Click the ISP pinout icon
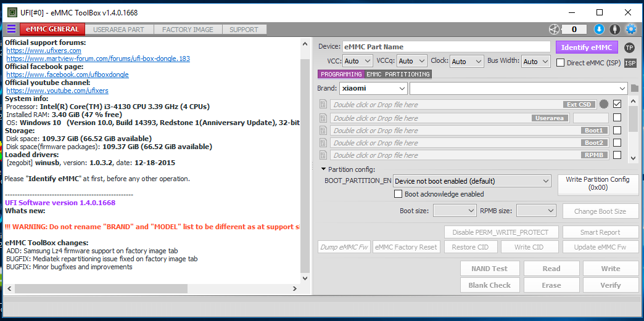644x321 pixels. 630,63
